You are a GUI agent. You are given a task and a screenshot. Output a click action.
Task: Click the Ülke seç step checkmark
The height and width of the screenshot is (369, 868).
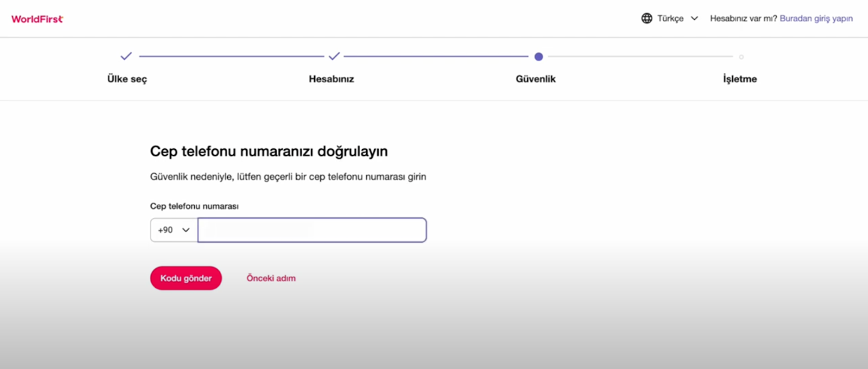coord(126,57)
